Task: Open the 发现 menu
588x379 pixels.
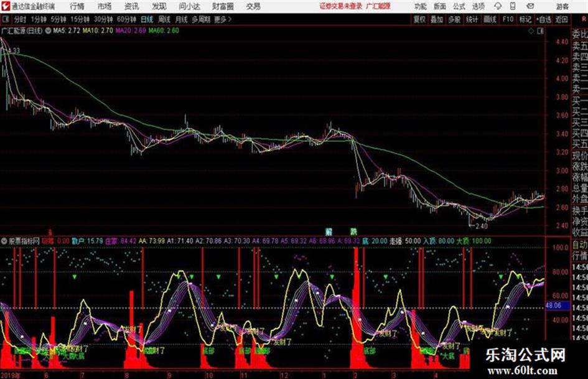Action: [159, 6]
